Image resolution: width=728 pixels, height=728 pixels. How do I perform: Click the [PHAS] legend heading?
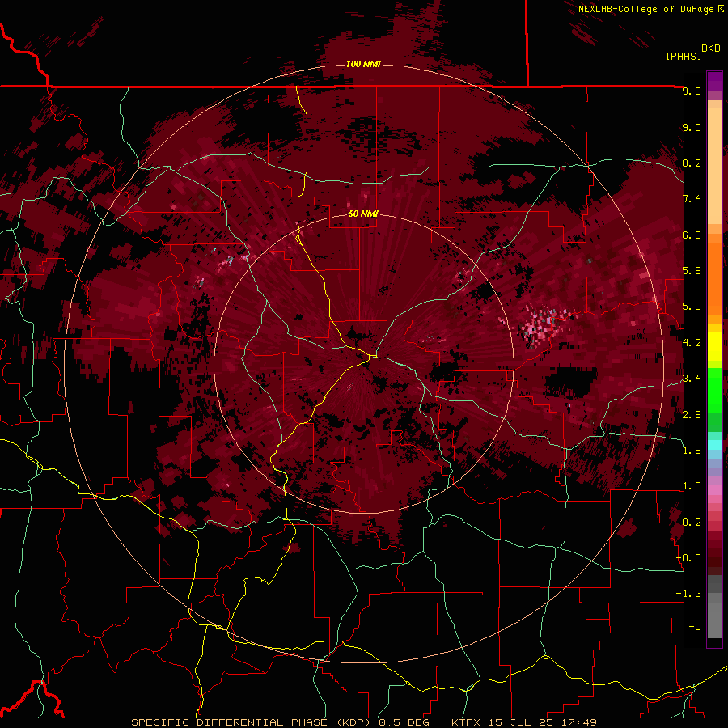click(x=684, y=57)
